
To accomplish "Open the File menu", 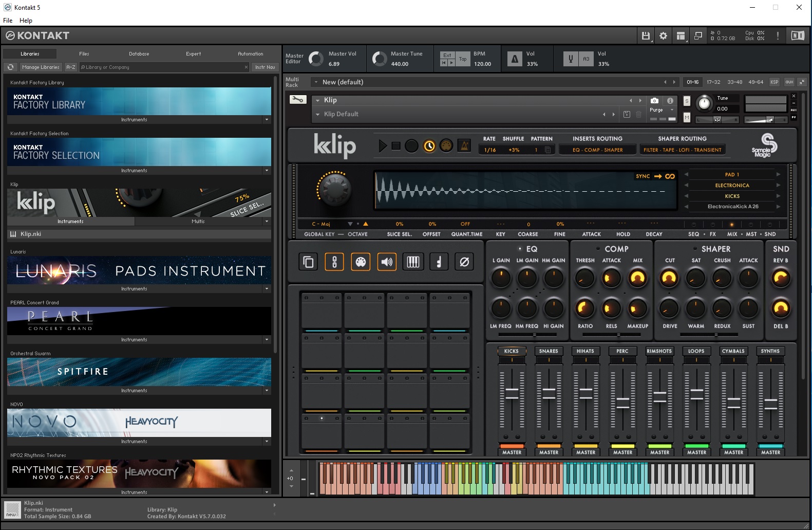I will [x=8, y=21].
